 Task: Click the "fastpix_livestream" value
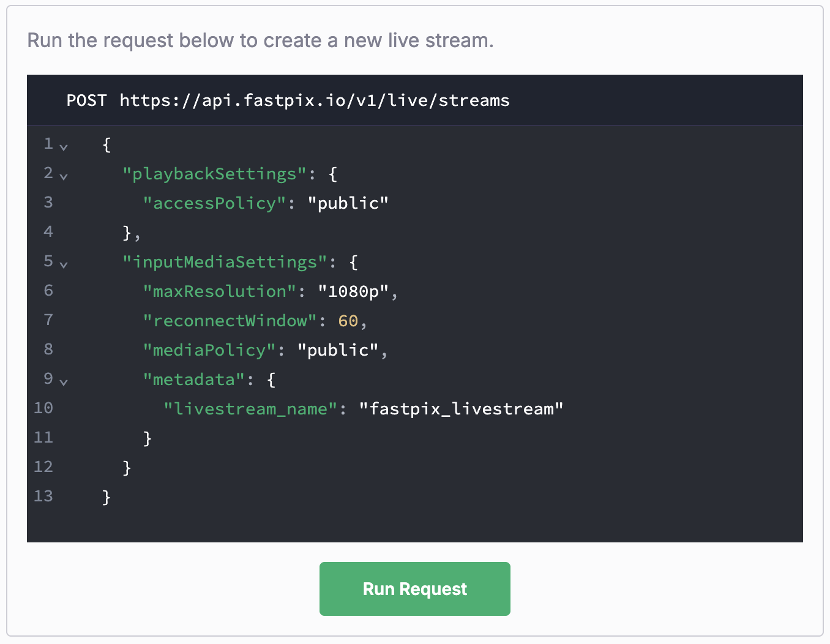pyautogui.click(x=461, y=409)
